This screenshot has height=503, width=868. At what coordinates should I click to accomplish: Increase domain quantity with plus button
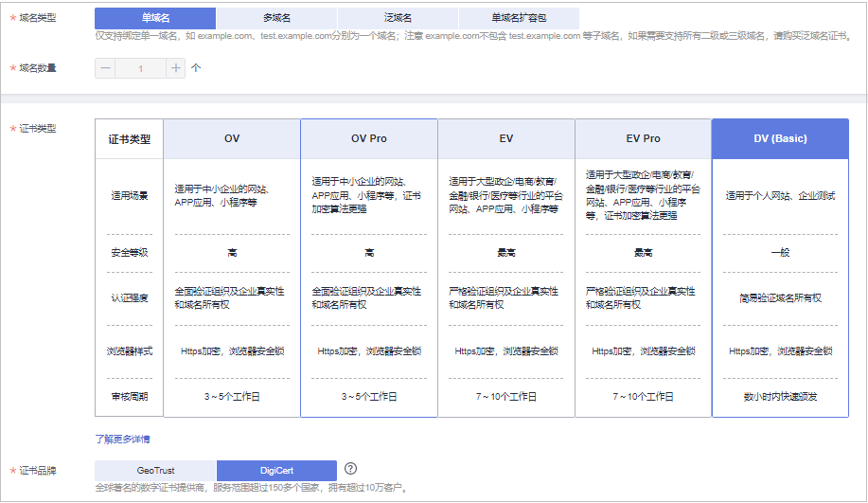tap(175, 68)
